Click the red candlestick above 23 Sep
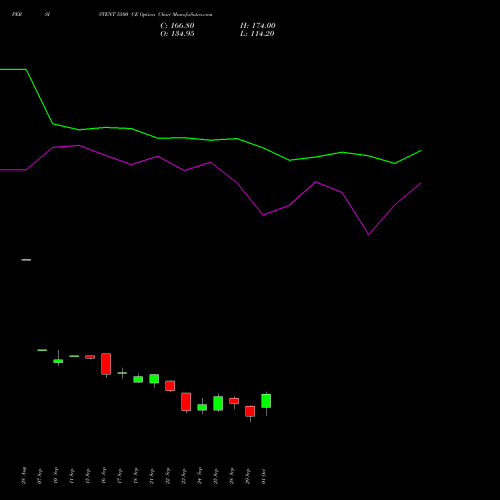Screen dimensions: 500x500 pyautogui.click(x=186, y=402)
